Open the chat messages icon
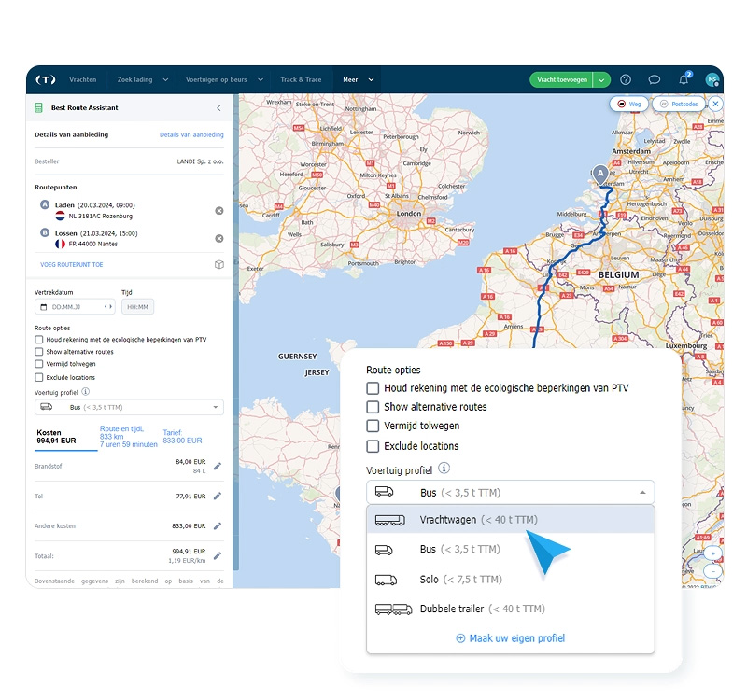Viewport: 747px width, 700px height. tap(655, 80)
